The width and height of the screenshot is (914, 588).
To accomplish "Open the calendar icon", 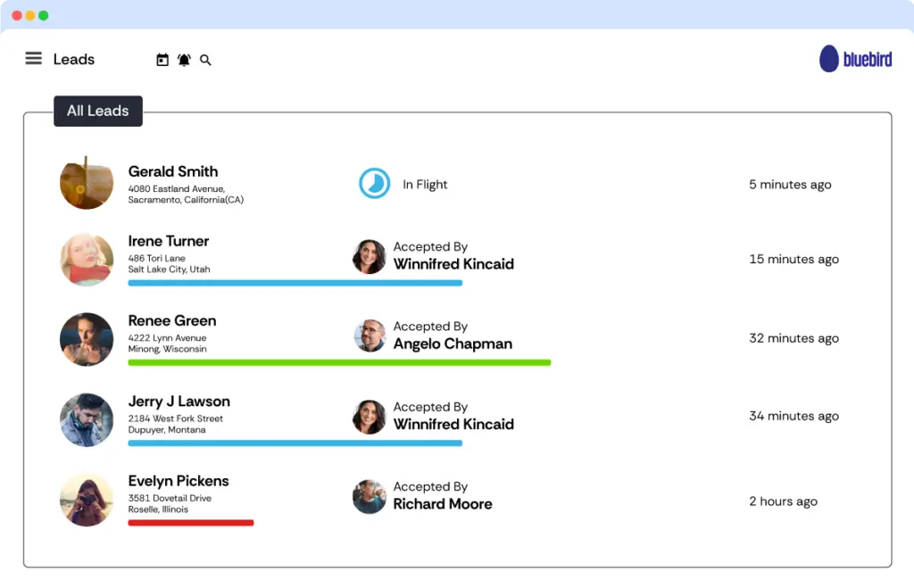I will (162, 60).
